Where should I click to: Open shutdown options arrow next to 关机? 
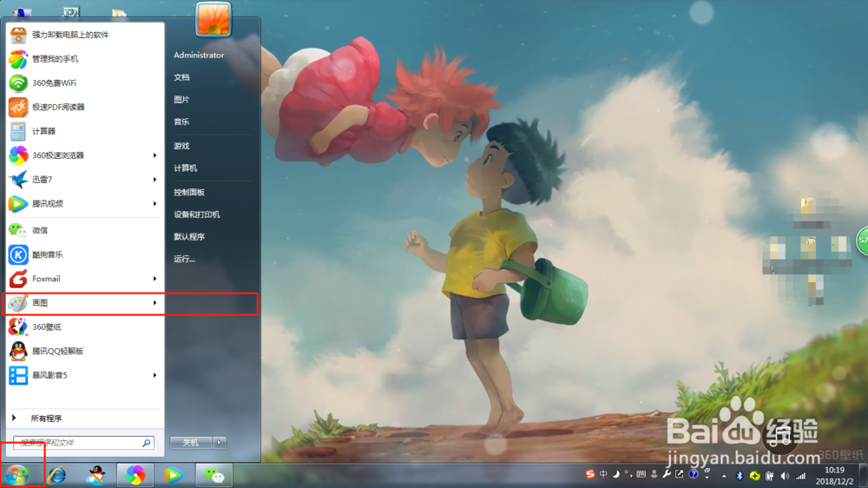point(220,443)
